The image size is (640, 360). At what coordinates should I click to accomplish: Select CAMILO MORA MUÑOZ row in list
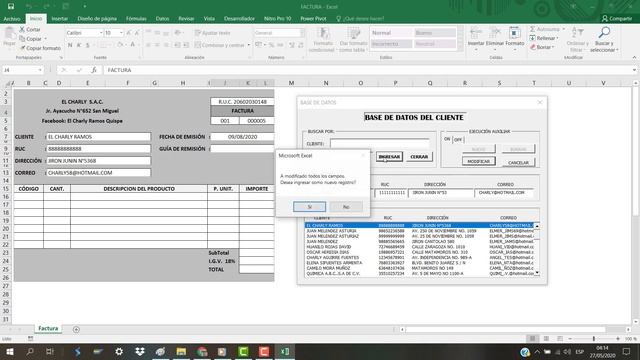(420, 268)
